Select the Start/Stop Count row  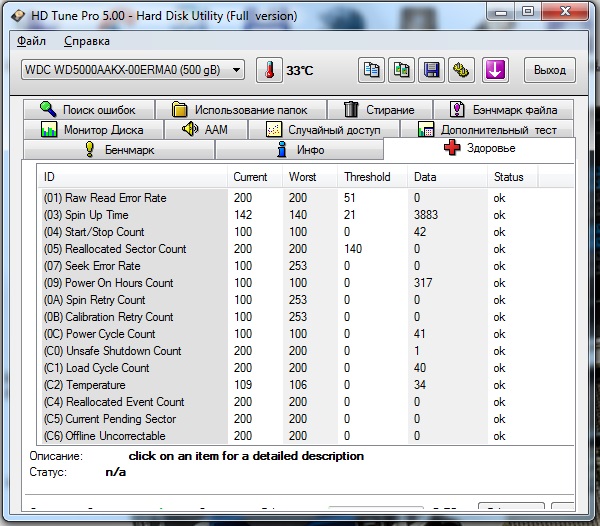(305, 232)
